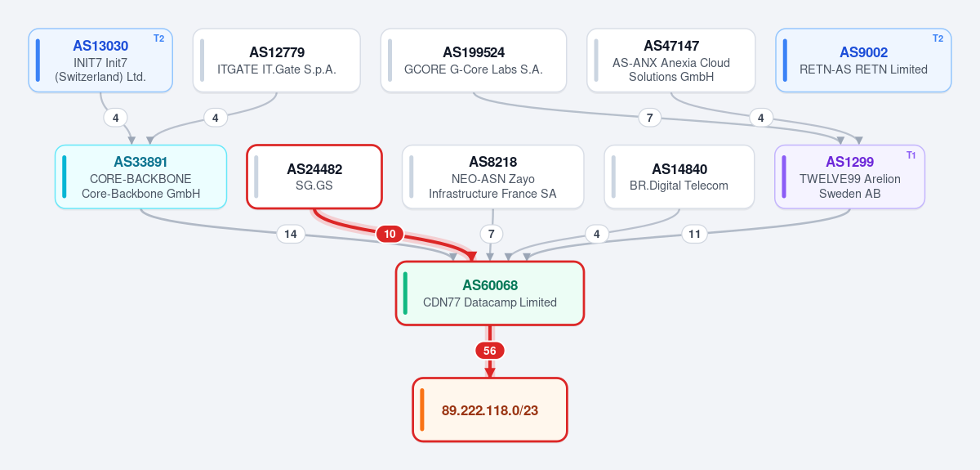Select the AS13030 INIT7 node
This screenshot has width=980, height=470.
(100, 60)
